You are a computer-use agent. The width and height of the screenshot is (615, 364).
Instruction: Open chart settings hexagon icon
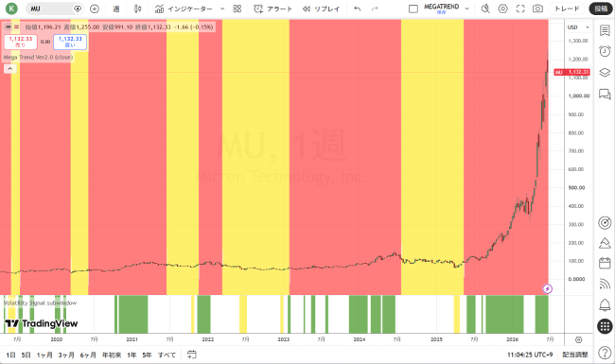click(502, 9)
